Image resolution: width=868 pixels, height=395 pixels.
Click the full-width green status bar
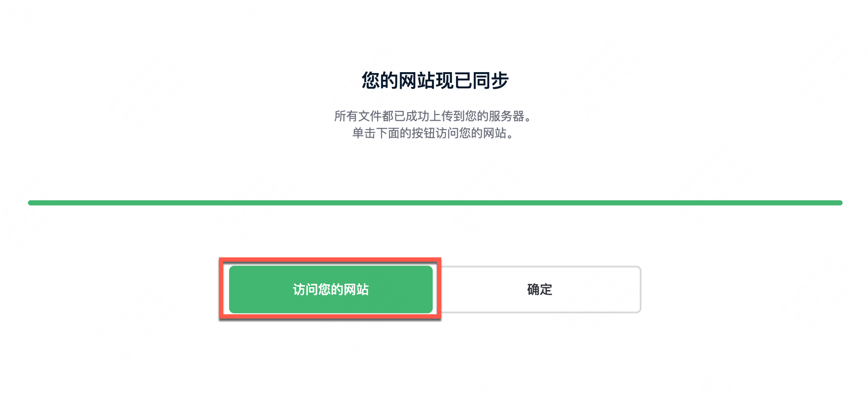pos(435,203)
